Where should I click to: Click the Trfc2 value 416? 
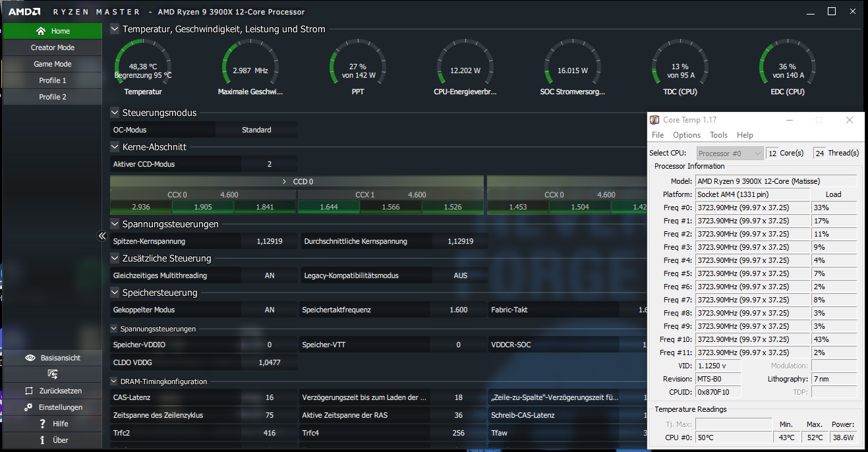pyautogui.click(x=270, y=433)
